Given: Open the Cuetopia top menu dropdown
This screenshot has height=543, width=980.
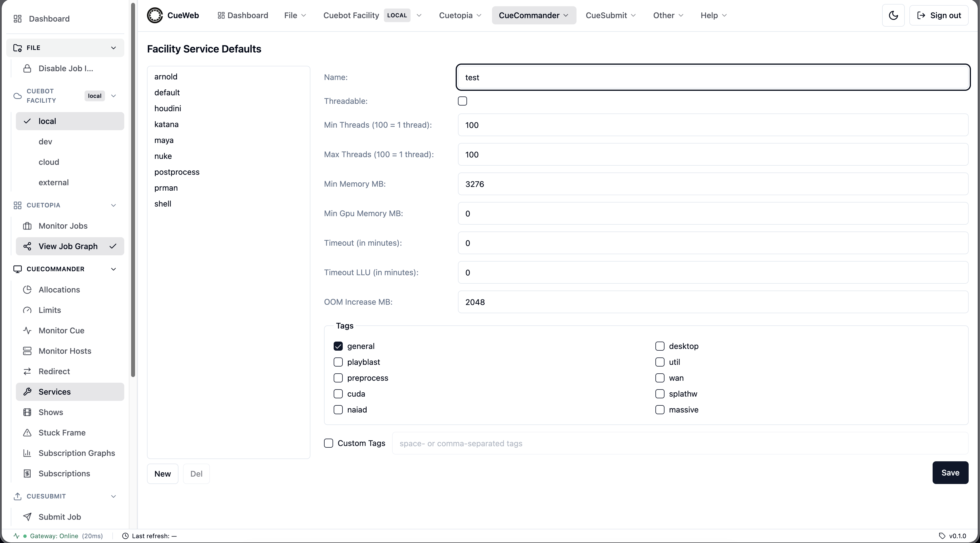Looking at the screenshot, I should click(x=460, y=15).
